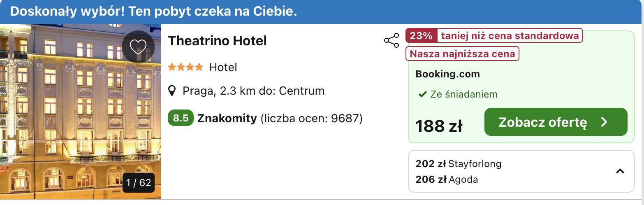
Task: Collapse the other prices list chevron
Action: point(620,171)
